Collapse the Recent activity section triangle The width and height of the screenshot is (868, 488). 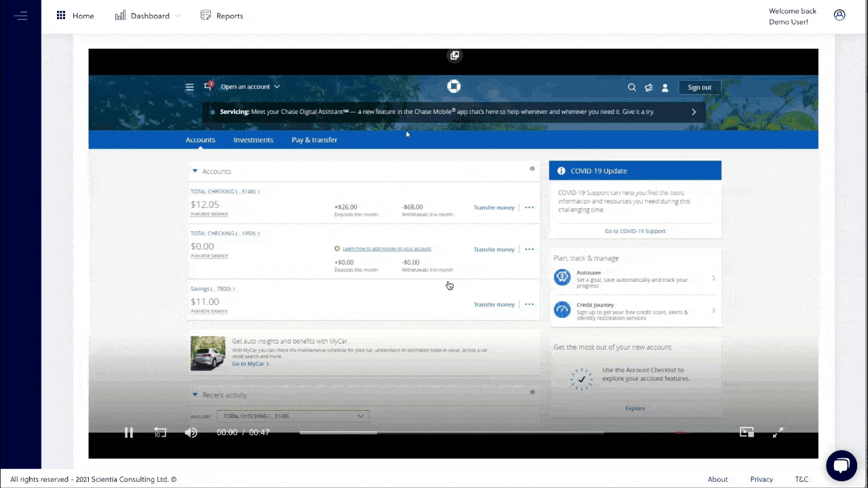coord(195,394)
